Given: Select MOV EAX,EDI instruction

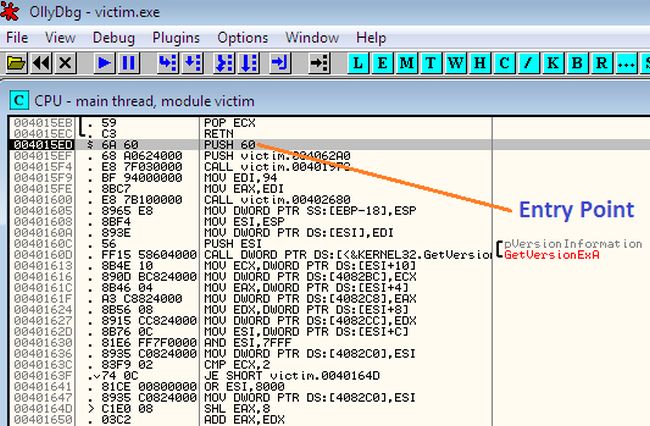Looking at the screenshot, I should [x=244, y=189].
